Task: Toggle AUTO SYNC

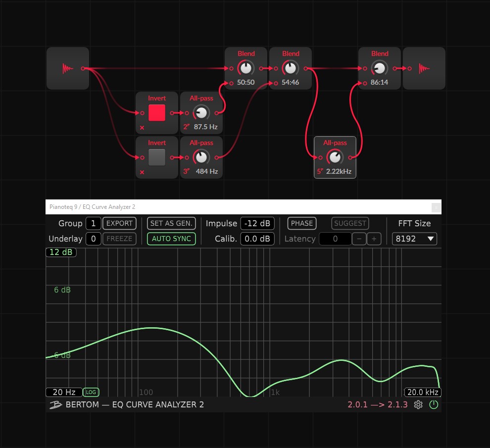Action: pyautogui.click(x=171, y=239)
